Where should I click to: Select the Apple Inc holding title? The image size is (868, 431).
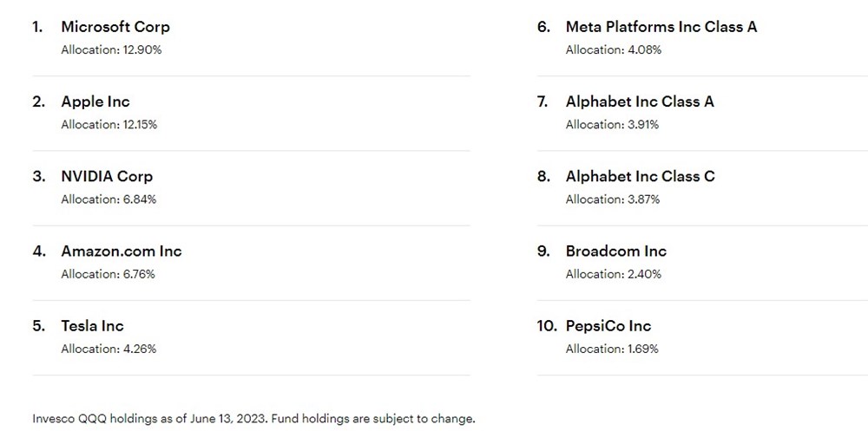point(95,101)
